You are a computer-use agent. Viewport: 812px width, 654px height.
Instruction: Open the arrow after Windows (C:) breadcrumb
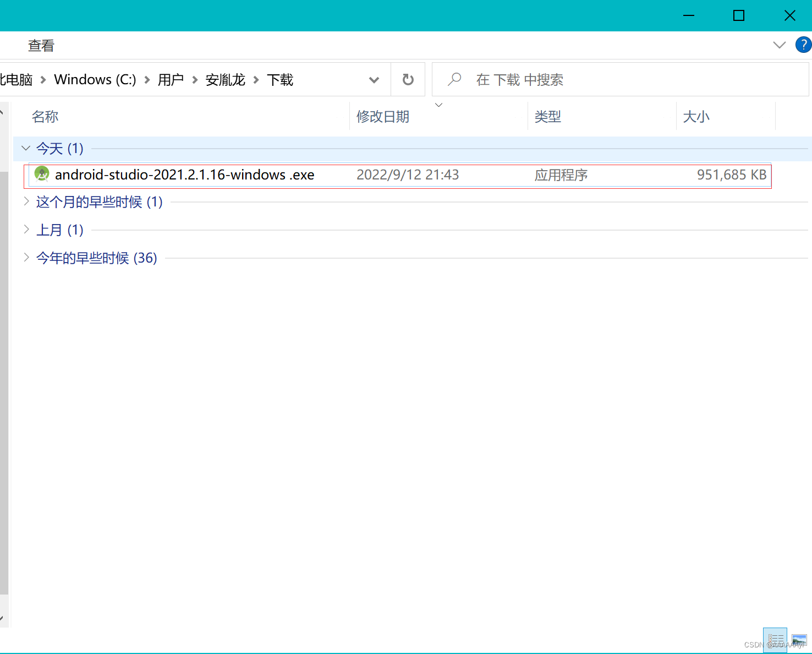[147, 80]
